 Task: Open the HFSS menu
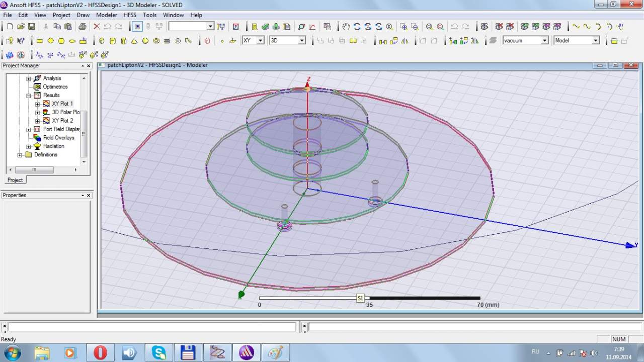click(x=130, y=15)
